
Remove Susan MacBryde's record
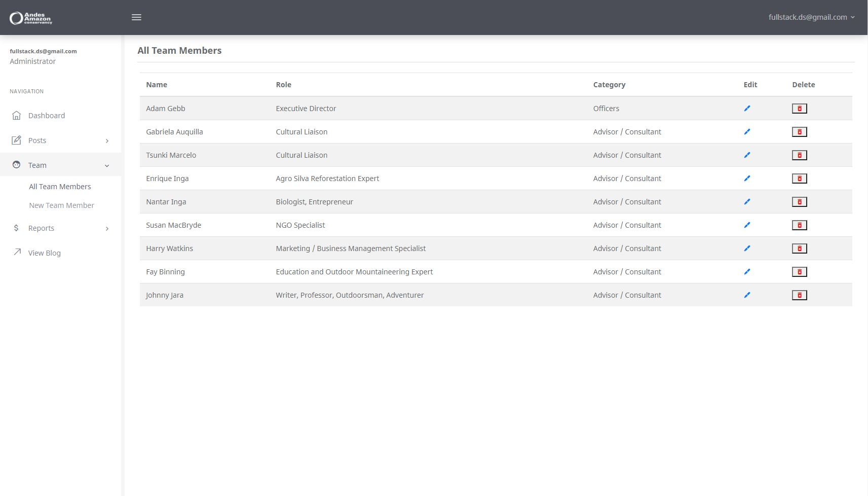[x=800, y=225]
